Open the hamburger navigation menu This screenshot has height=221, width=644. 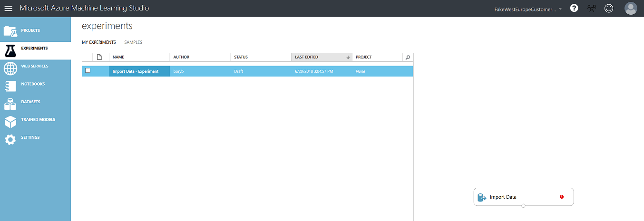tap(9, 9)
